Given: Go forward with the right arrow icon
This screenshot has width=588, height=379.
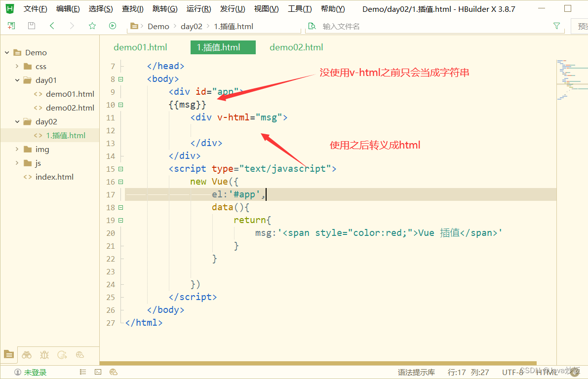Looking at the screenshot, I should tap(72, 26).
